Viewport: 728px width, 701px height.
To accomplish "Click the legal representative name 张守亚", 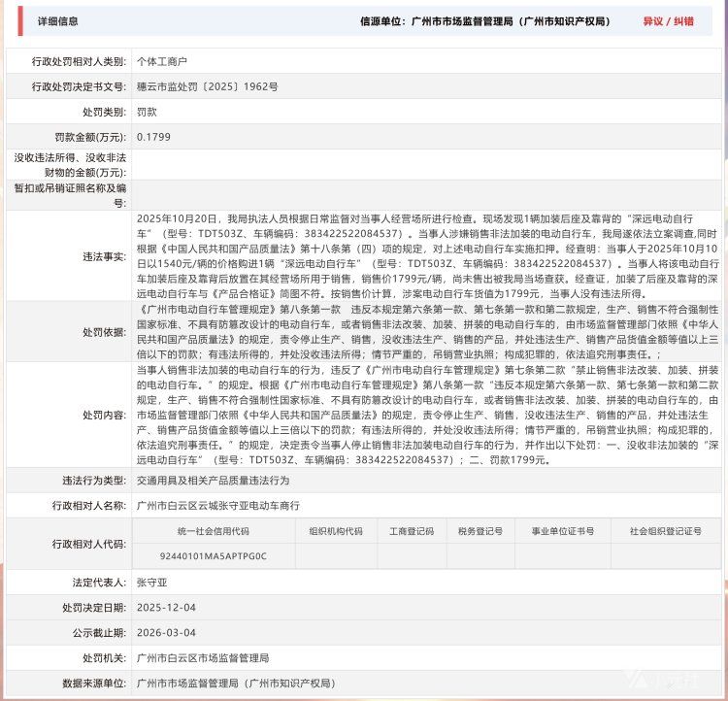I will point(152,582).
